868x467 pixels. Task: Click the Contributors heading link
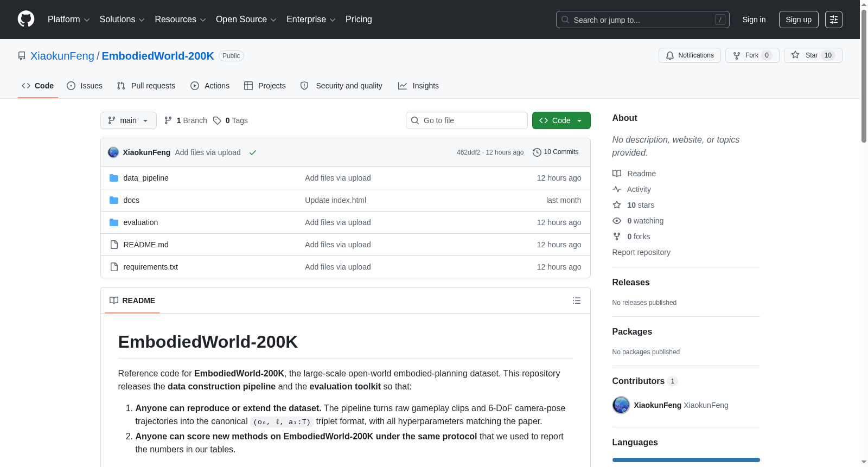[x=644, y=381]
